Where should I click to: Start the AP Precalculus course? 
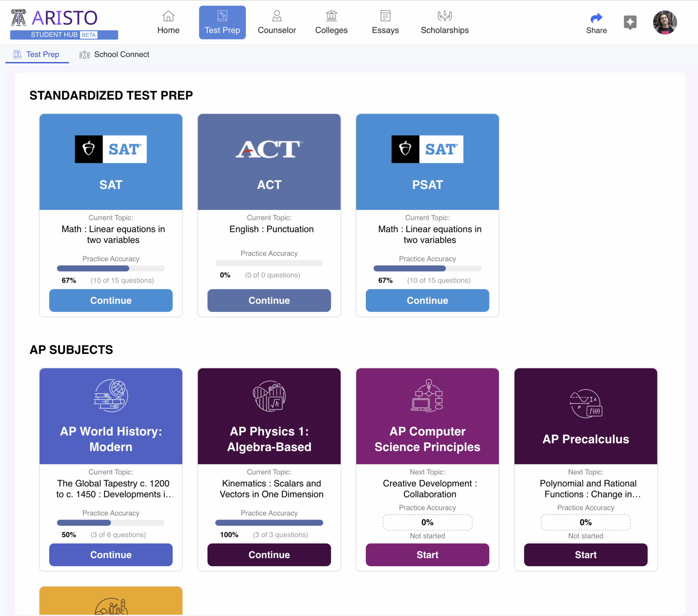pyautogui.click(x=585, y=555)
